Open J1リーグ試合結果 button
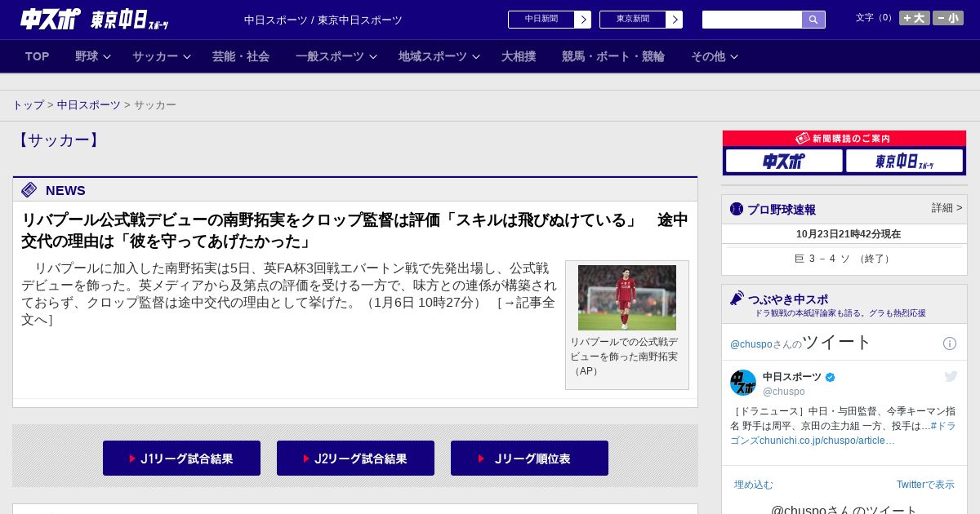980x514 pixels. click(181, 459)
